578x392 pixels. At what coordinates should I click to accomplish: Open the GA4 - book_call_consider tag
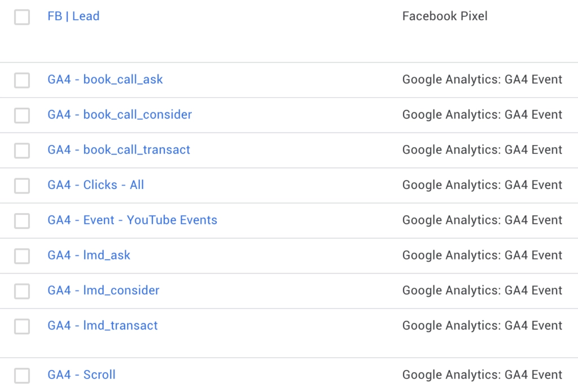click(119, 114)
